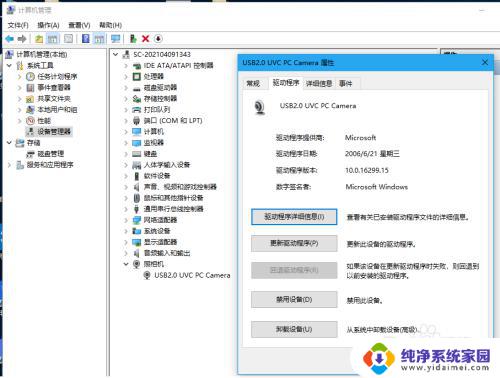Click the 打印队列 printer icon
The image size is (500, 378).
[137, 110]
